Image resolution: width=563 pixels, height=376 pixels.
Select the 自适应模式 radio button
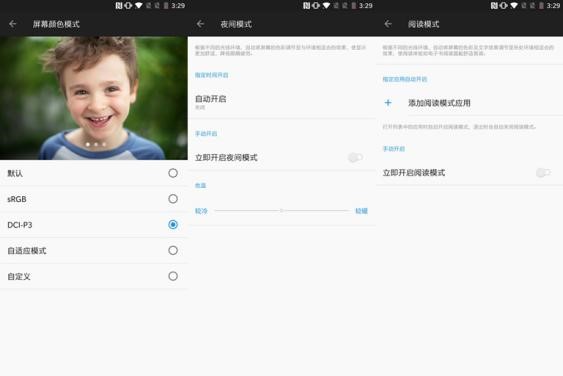173,250
